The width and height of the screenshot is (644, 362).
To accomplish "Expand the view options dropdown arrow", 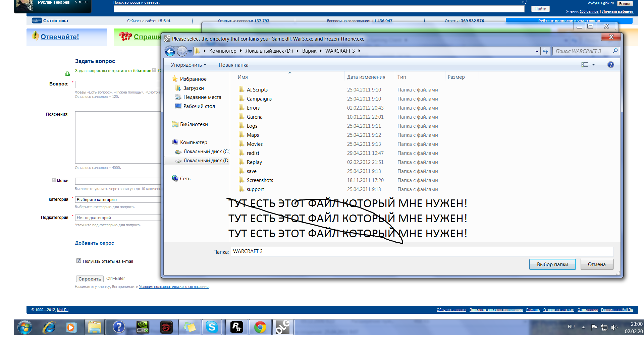I will pos(593,65).
